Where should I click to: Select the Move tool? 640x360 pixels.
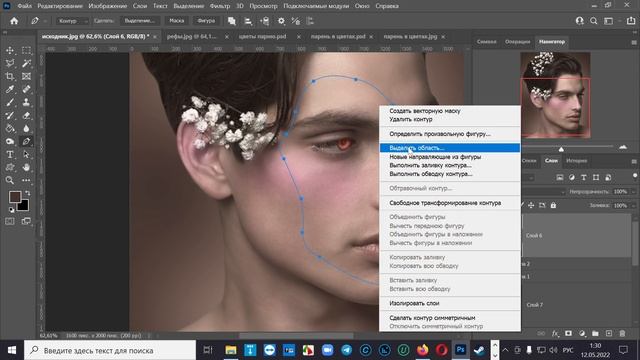coord(10,50)
